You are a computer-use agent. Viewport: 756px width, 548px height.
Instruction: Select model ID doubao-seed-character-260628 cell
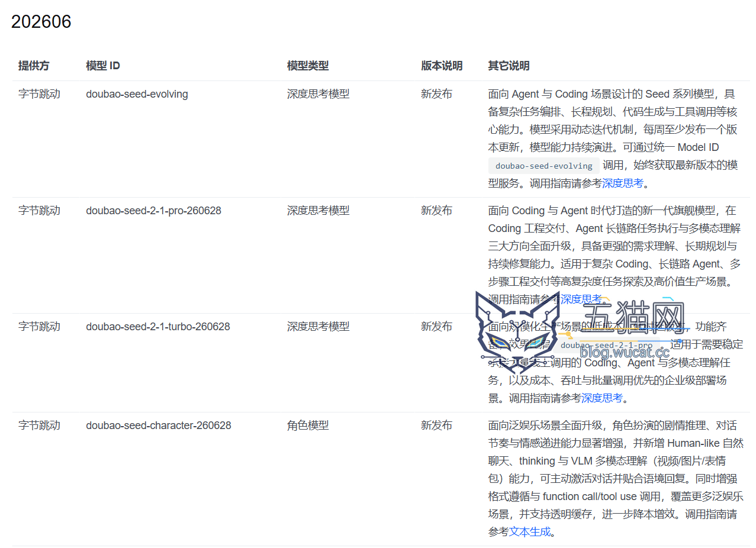point(159,425)
